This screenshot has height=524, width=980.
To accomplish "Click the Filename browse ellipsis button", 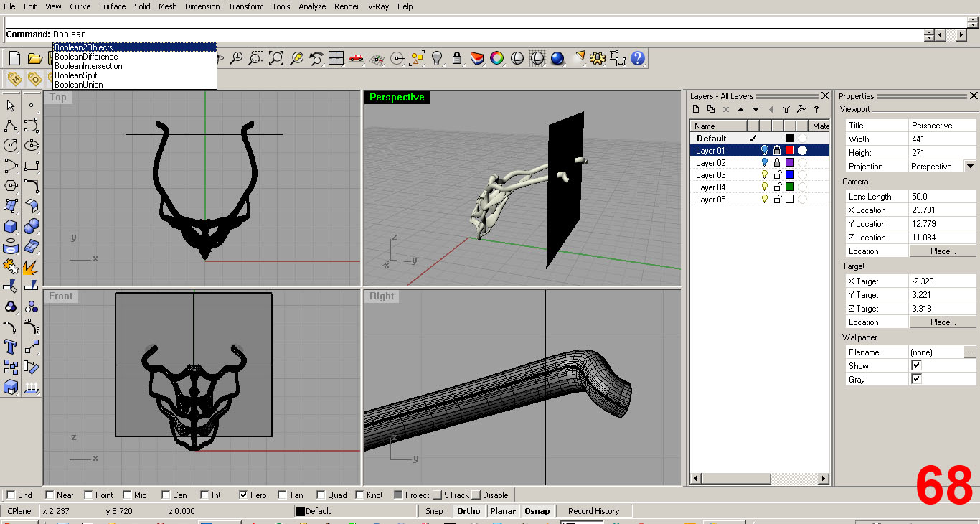I will coord(970,352).
